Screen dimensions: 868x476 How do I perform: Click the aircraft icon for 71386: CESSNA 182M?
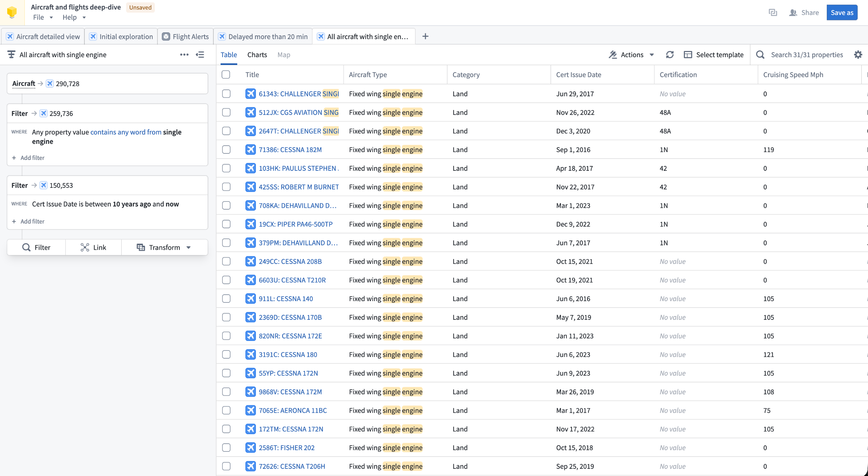[x=251, y=150]
